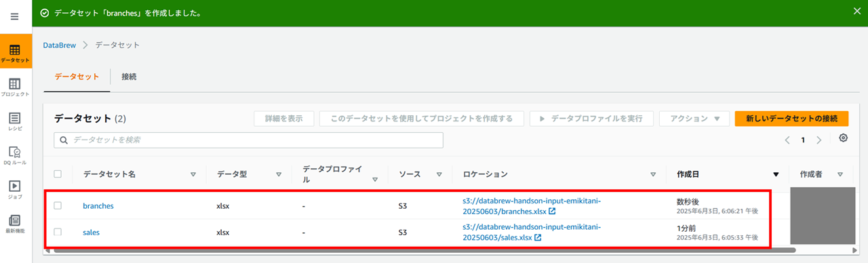This screenshot has height=263, width=868.
Task: Open the sales dataset link
Action: pos(92,232)
